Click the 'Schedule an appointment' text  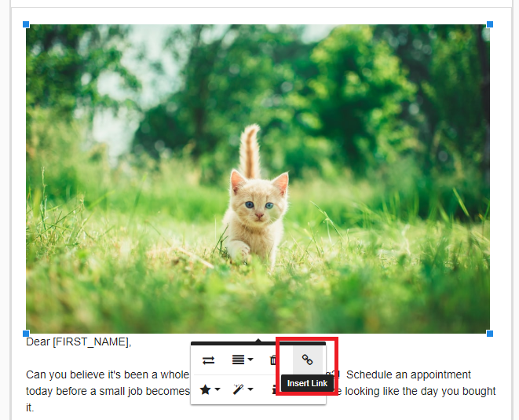[408, 374]
